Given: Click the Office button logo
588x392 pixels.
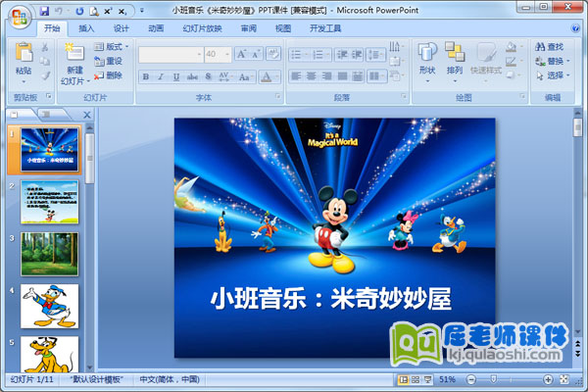Looking at the screenshot, I should (19, 17).
